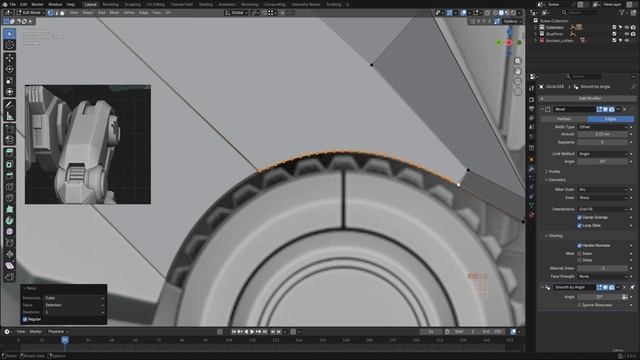The height and width of the screenshot is (360, 640).
Task: Select the Edge Slide tool
Action: coord(9,243)
